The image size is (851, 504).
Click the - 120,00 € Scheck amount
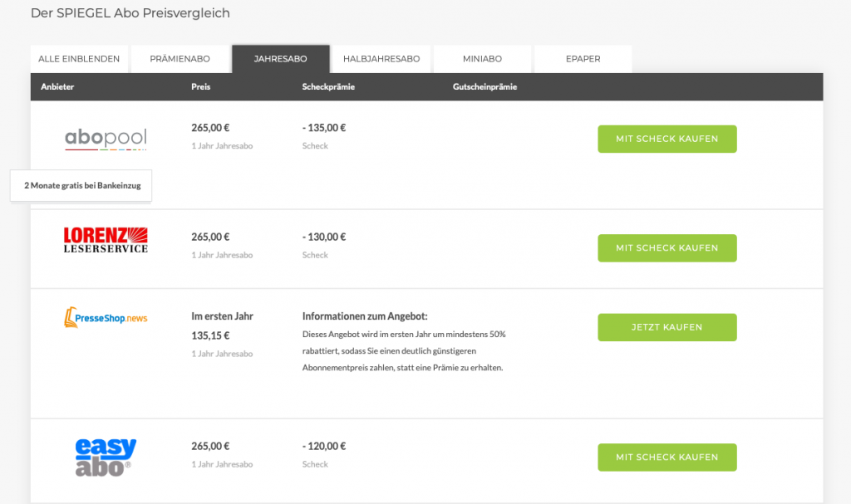click(x=324, y=447)
